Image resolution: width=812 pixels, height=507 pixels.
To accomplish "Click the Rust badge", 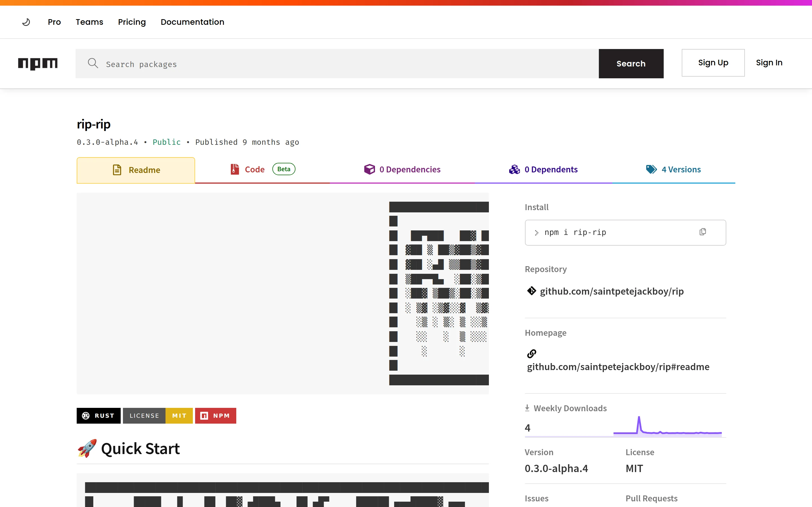I will click(98, 415).
